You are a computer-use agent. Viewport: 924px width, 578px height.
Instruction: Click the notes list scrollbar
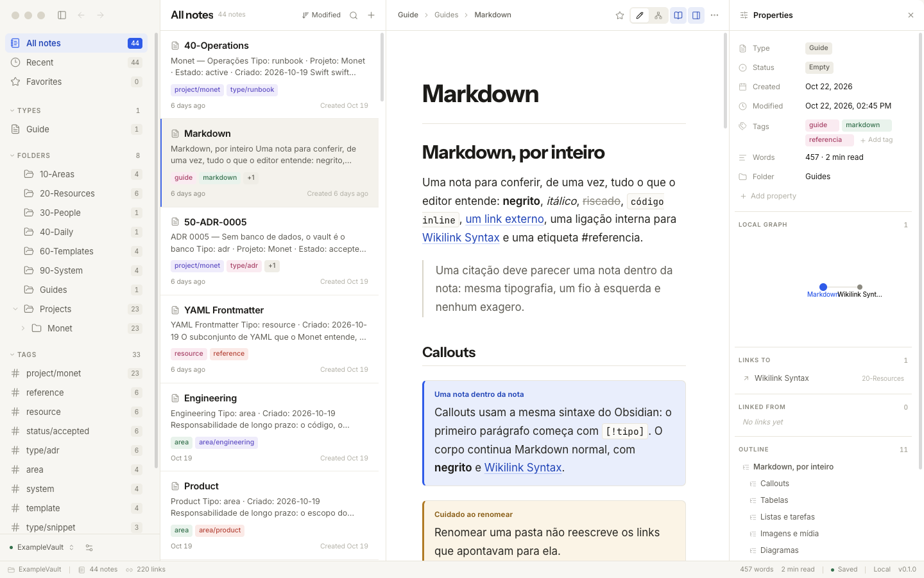point(382,67)
